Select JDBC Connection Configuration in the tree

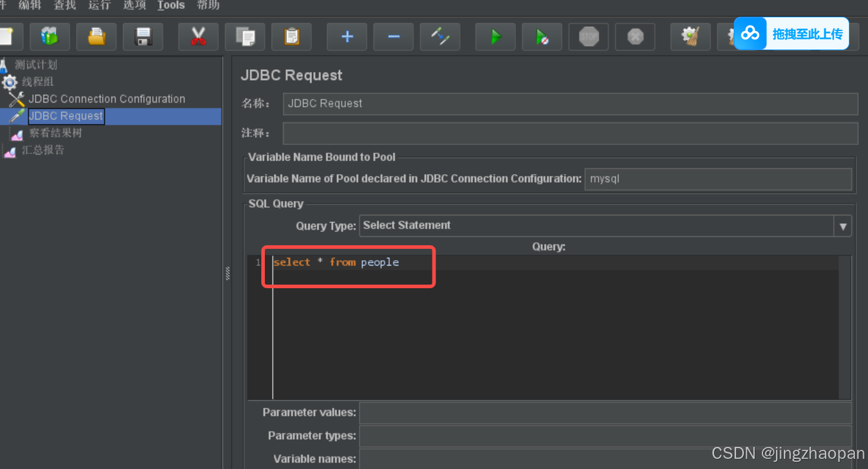point(106,99)
